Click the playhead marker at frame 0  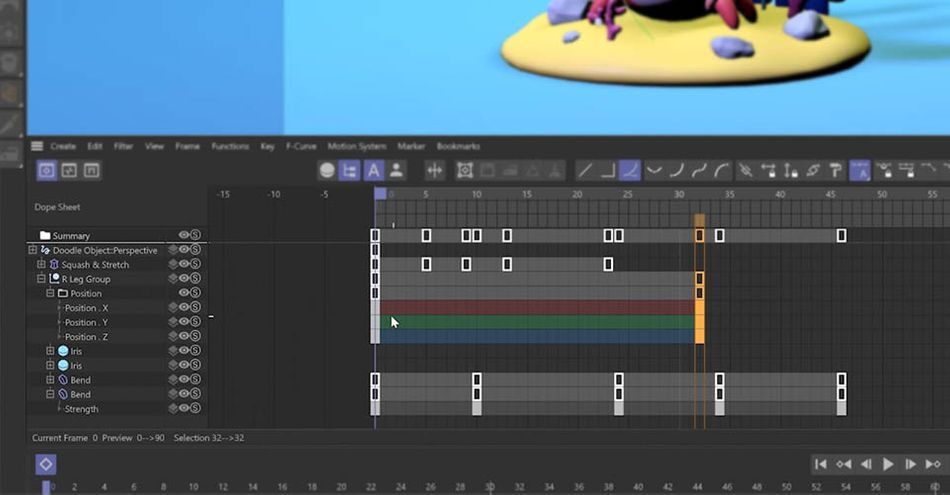pos(380,194)
